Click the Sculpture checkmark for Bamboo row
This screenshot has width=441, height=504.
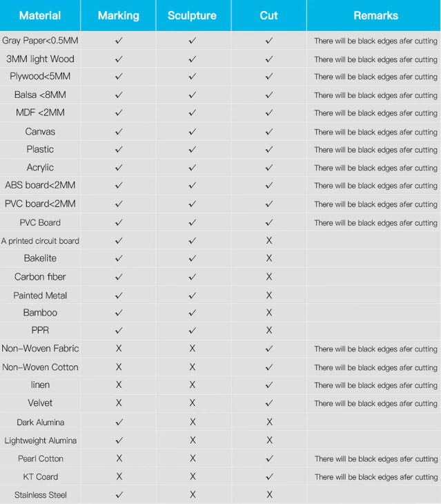193,313
